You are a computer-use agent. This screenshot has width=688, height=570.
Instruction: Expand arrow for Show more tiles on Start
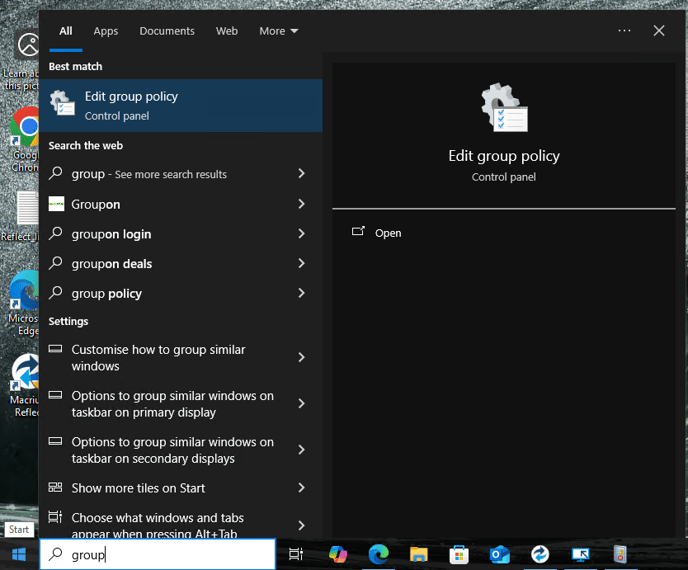[301, 488]
